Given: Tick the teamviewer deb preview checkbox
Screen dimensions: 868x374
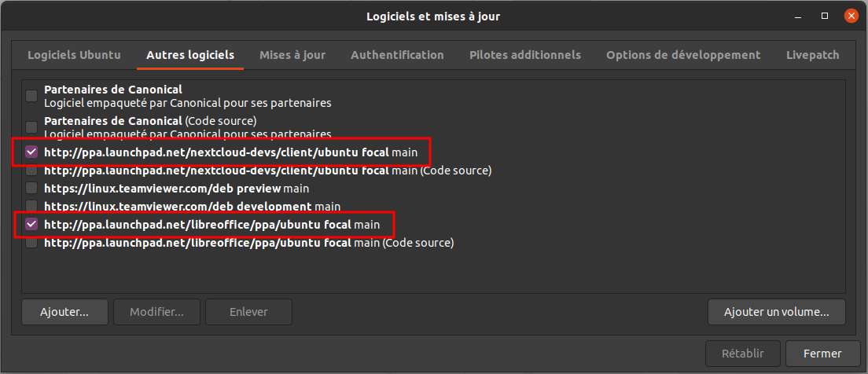Looking at the screenshot, I should 31,188.
